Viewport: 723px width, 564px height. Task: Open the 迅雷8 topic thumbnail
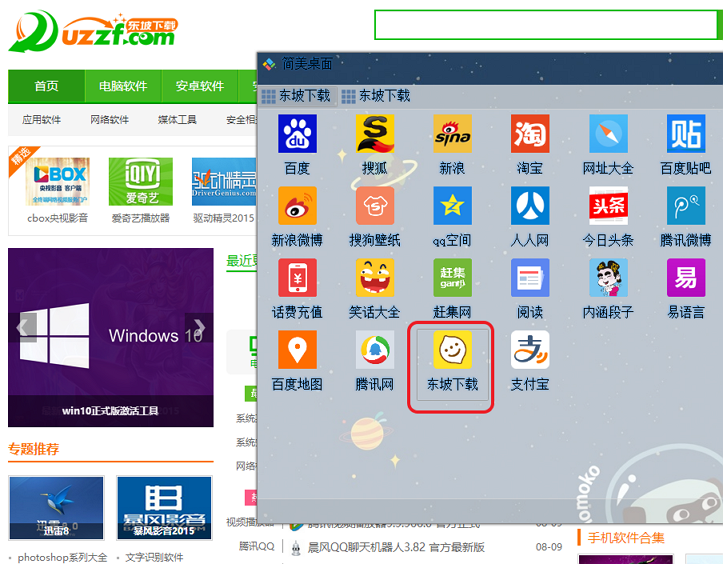pos(57,508)
